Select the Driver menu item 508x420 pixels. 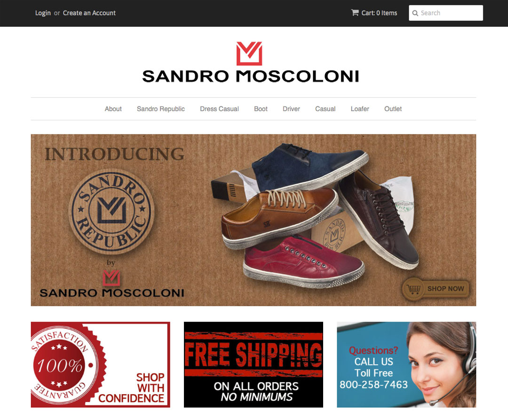(291, 109)
